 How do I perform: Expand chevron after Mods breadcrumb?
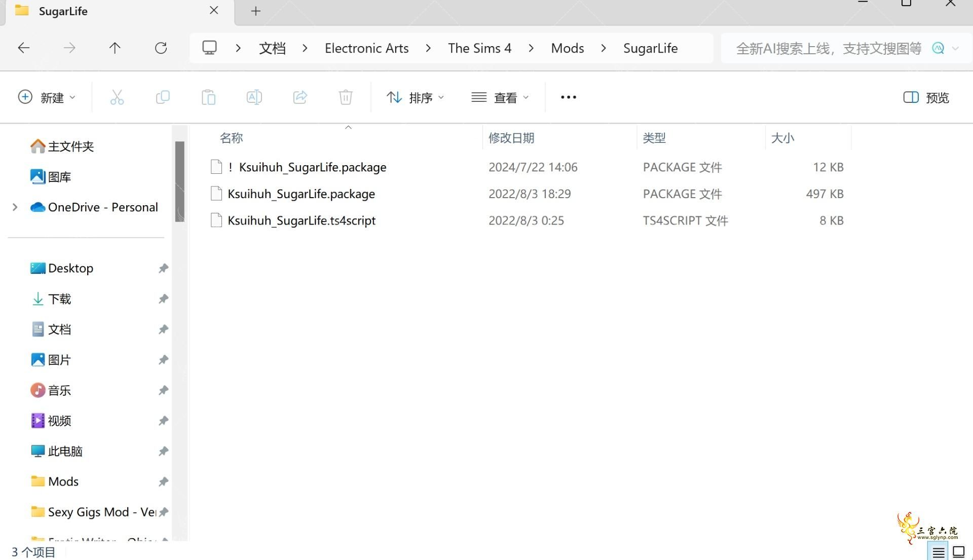tap(603, 48)
